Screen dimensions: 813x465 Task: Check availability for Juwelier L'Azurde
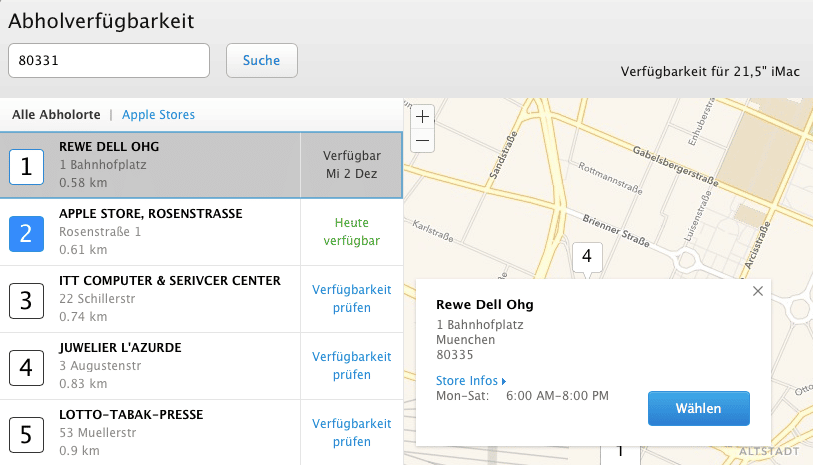coord(352,365)
